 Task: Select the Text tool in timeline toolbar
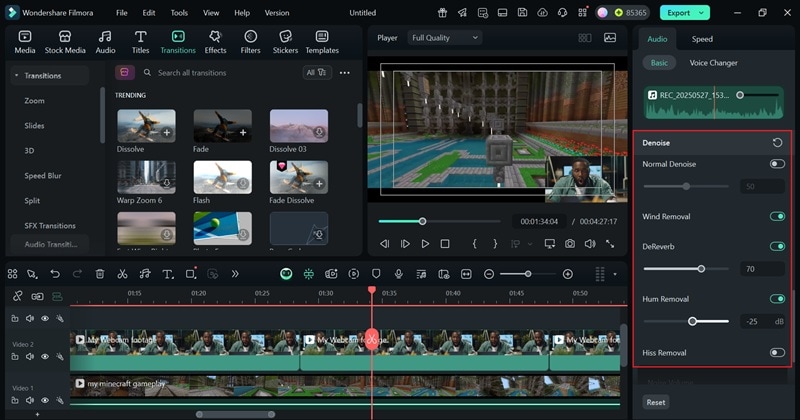[167, 274]
